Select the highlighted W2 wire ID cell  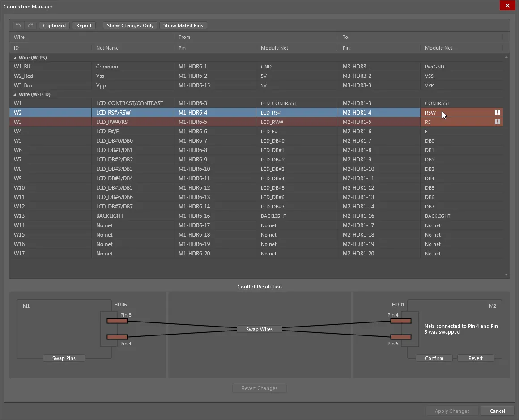[x=50, y=113]
